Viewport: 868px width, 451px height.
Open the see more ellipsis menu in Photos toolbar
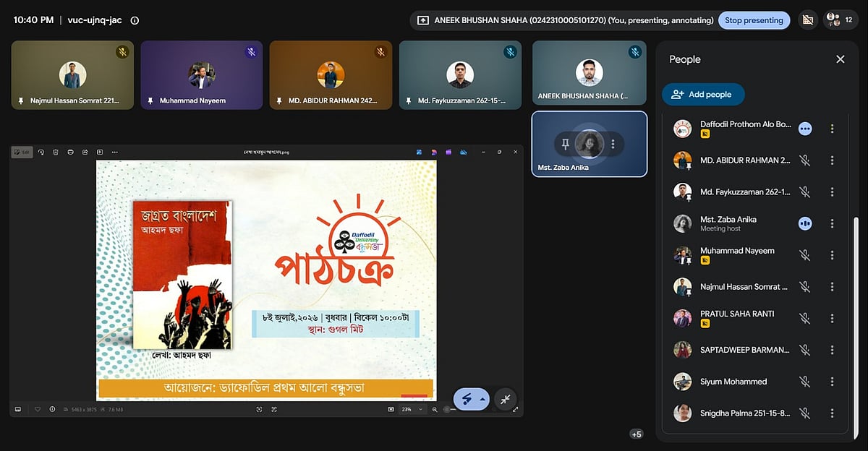pyautogui.click(x=115, y=152)
